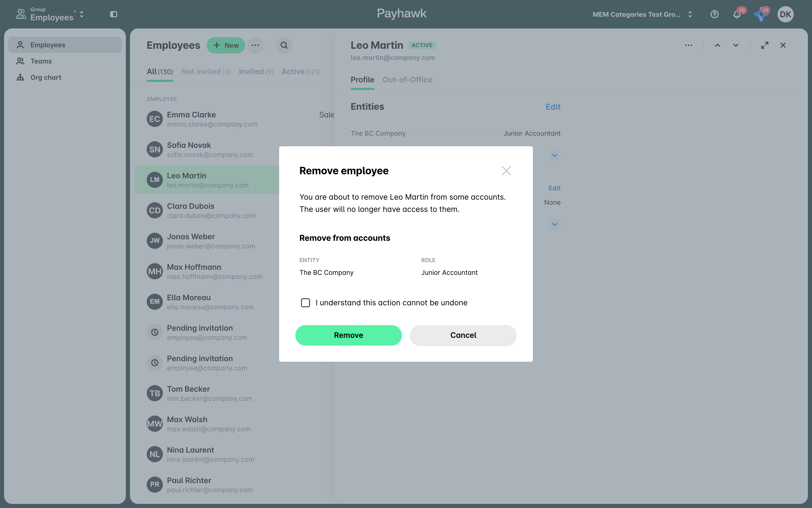The image size is (812, 508).
Task: Cancel the Remove employee dialog
Action: (463, 335)
